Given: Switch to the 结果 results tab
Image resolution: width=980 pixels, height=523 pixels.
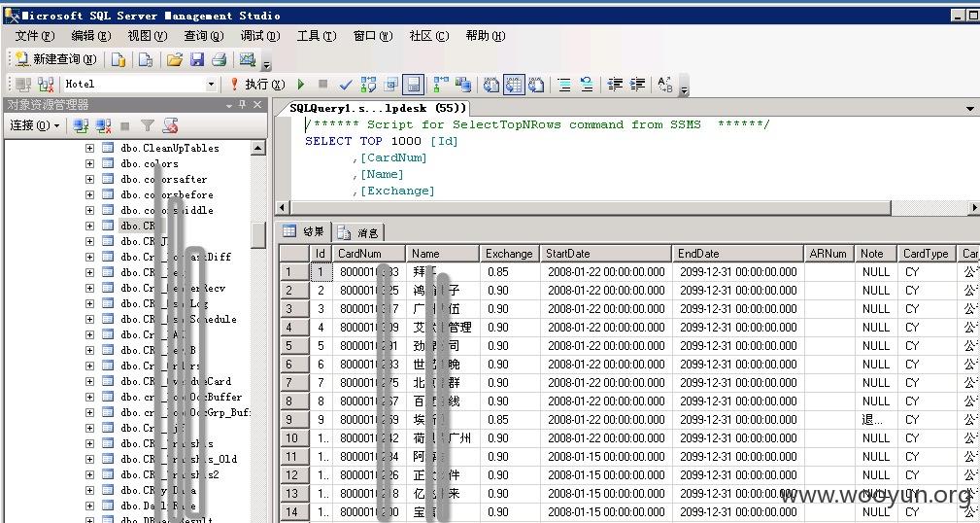Looking at the screenshot, I should (304, 231).
